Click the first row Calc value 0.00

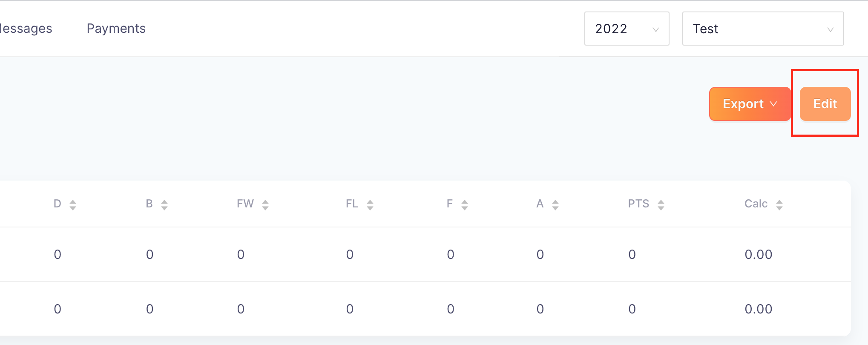point(759,255)
